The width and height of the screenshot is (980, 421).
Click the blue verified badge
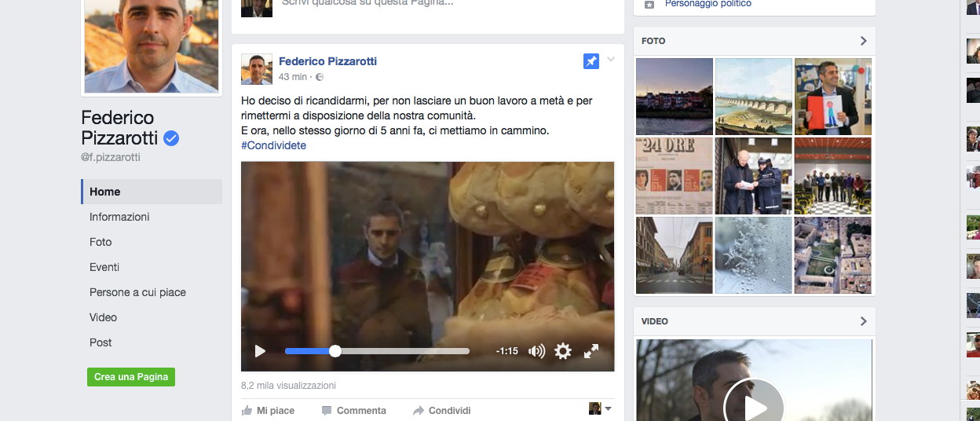pos(171,139)
